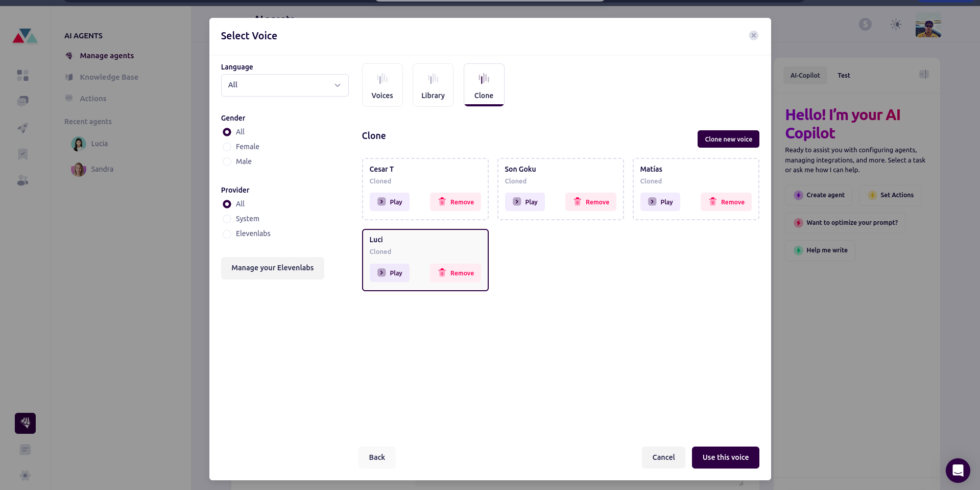This screenshot has height=490, width=980.
Task: Open Knowledge Base in sidebar
Action: click(x=109, y=77)
